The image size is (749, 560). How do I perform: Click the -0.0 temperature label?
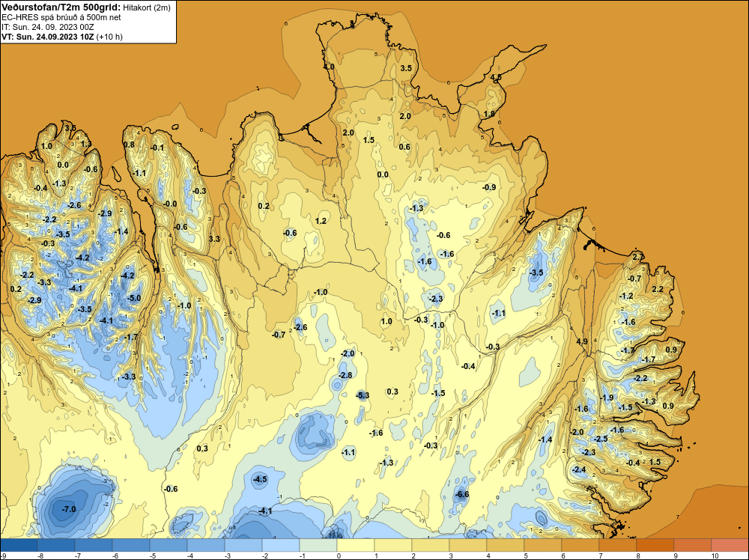click(x=170, y=204)
